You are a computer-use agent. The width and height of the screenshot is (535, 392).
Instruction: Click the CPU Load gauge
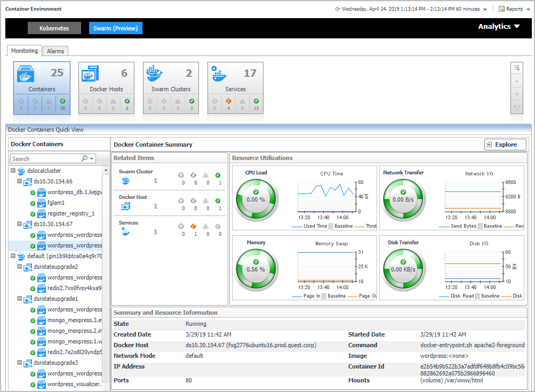[x=255, y=199]
